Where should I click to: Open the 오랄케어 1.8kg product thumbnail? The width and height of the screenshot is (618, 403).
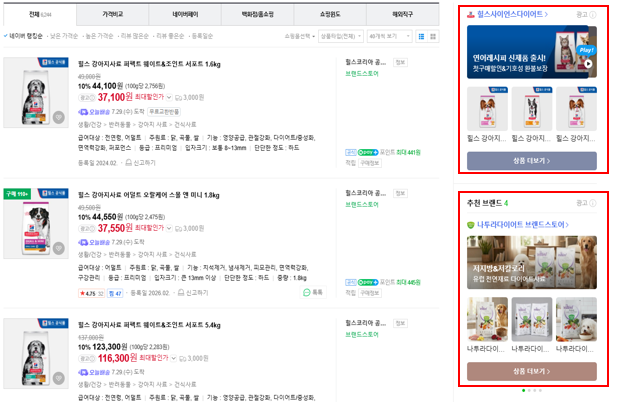pyautogui.click(x=36, y=224)
